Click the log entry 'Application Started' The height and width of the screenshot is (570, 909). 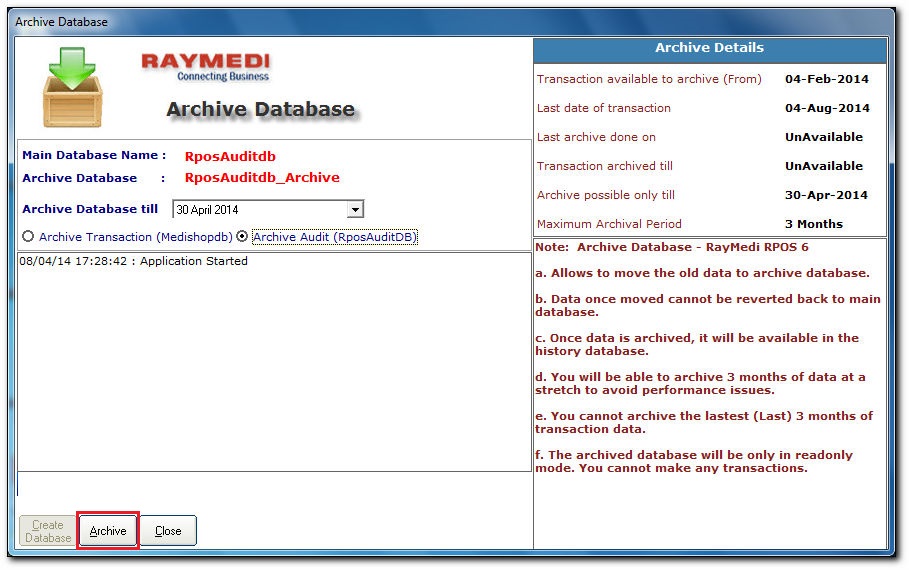point(133,261)
